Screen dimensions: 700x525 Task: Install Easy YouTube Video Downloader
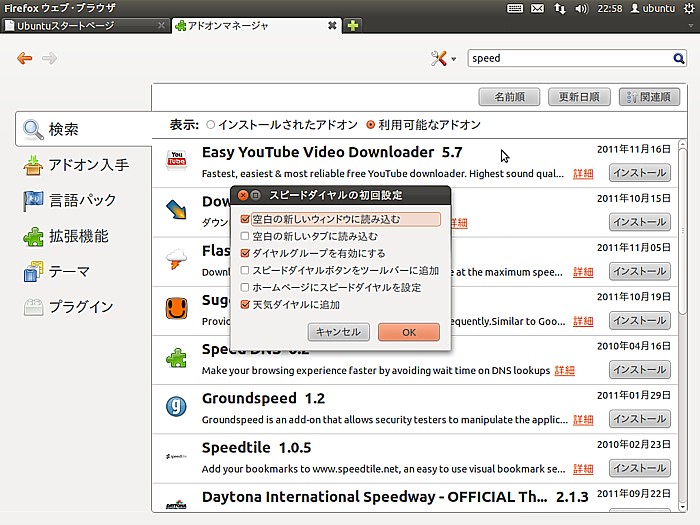640,173
